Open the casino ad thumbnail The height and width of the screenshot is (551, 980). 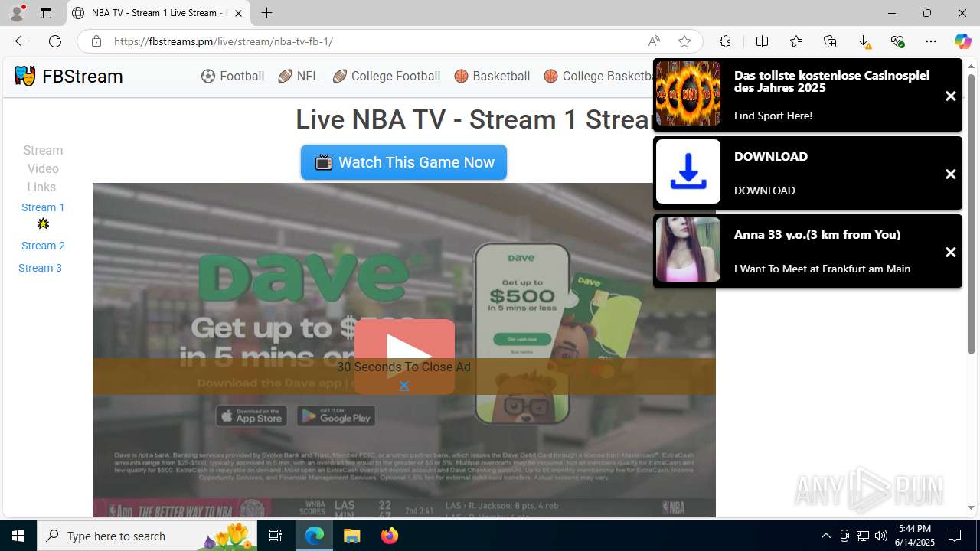coord(688,93)
